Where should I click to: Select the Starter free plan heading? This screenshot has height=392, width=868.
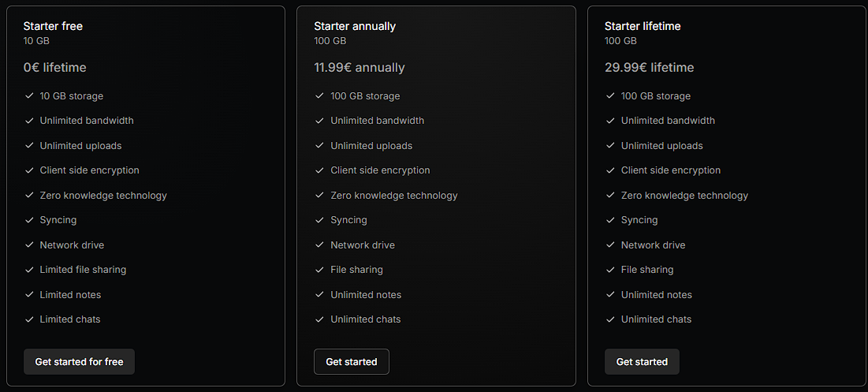tap(53, 26)
